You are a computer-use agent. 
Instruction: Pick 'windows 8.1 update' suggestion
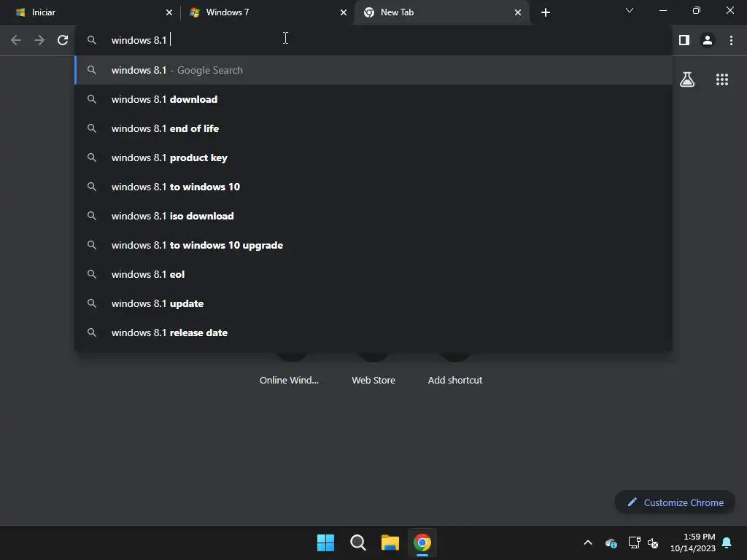[x=374, y=303]
